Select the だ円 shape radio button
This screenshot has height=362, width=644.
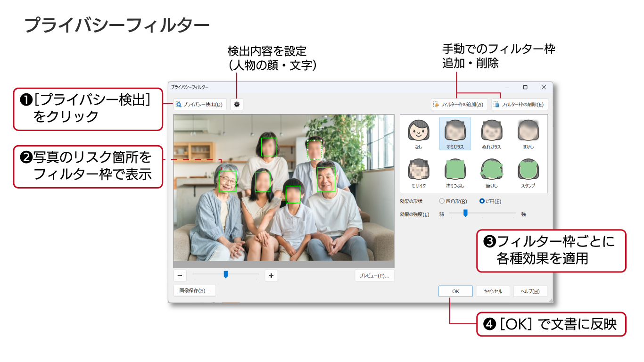pyautogui.click(x=482, y=201)
